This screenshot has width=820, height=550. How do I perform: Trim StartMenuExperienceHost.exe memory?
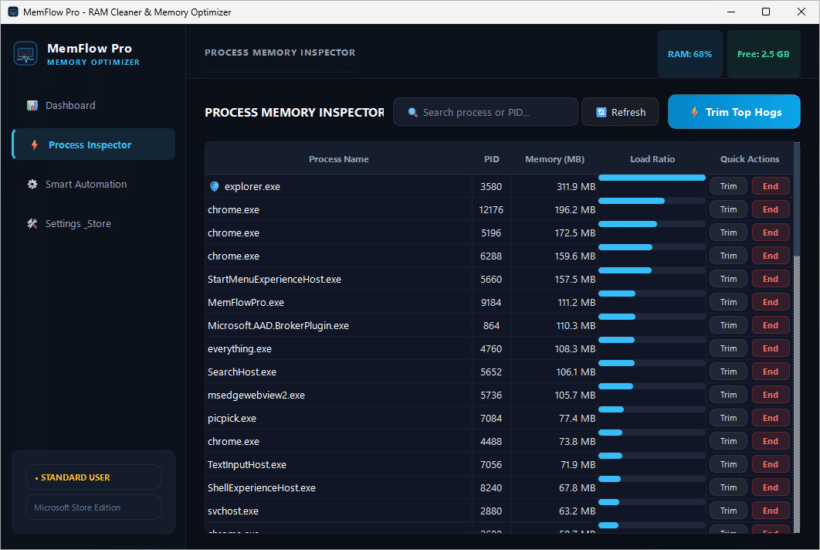[x=728, y=279]
